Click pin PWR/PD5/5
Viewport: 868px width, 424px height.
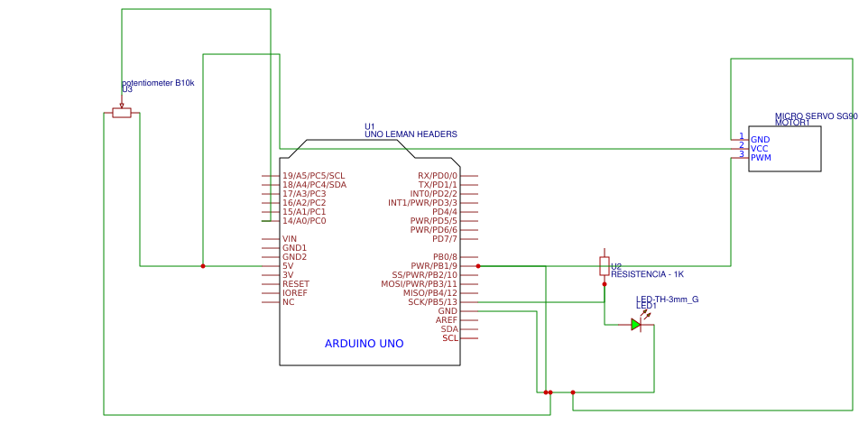pos(434,221)
